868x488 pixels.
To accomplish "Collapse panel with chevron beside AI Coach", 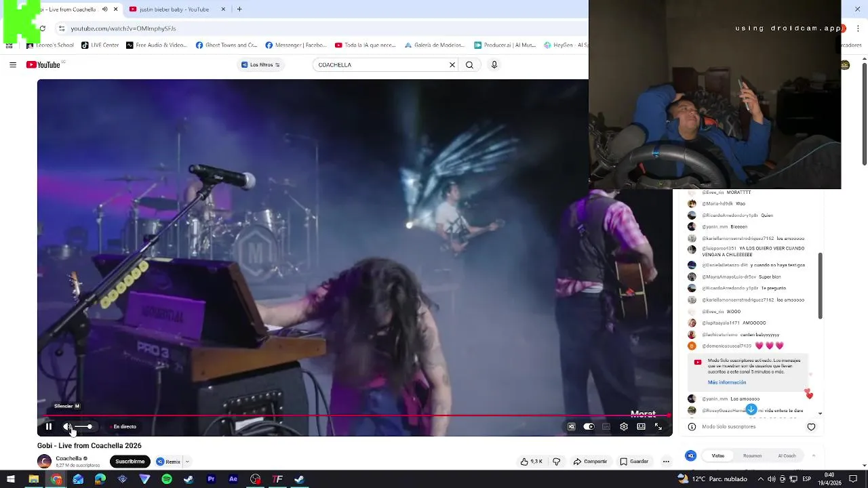I will 813,455.
